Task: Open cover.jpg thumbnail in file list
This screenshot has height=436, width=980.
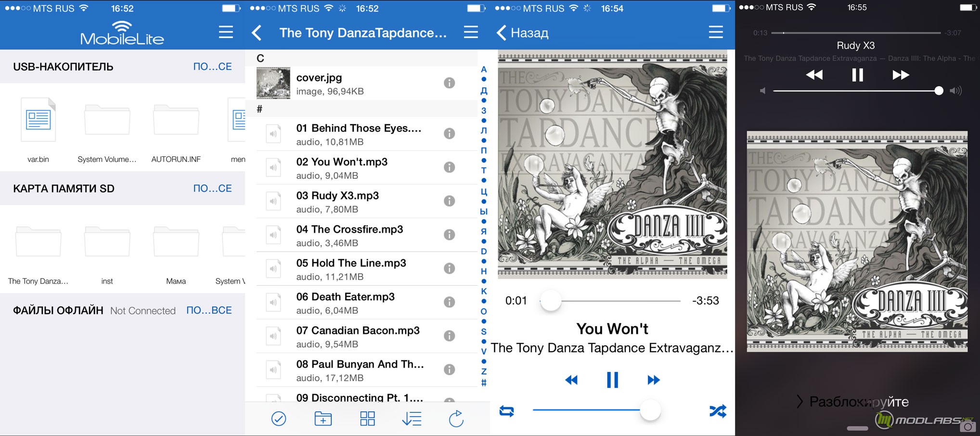Action: click(273, 83)
